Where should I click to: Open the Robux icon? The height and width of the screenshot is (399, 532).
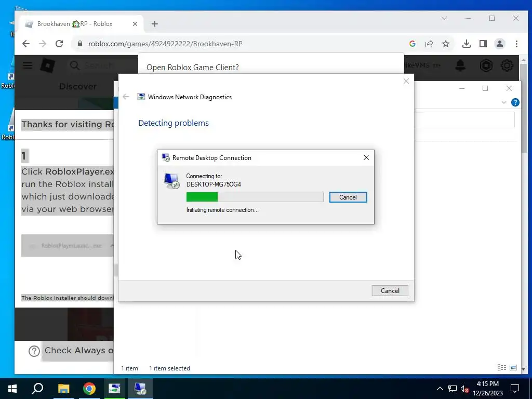(x=486, y=65)
